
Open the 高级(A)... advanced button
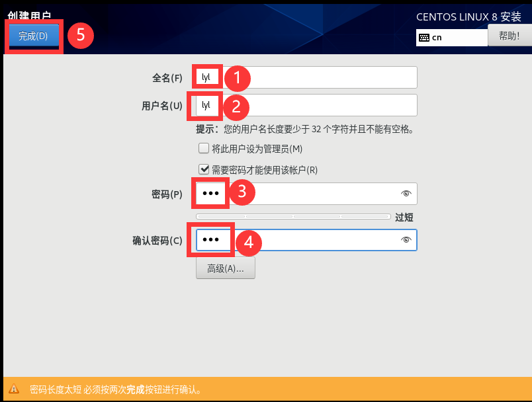[x=225, y=268]
